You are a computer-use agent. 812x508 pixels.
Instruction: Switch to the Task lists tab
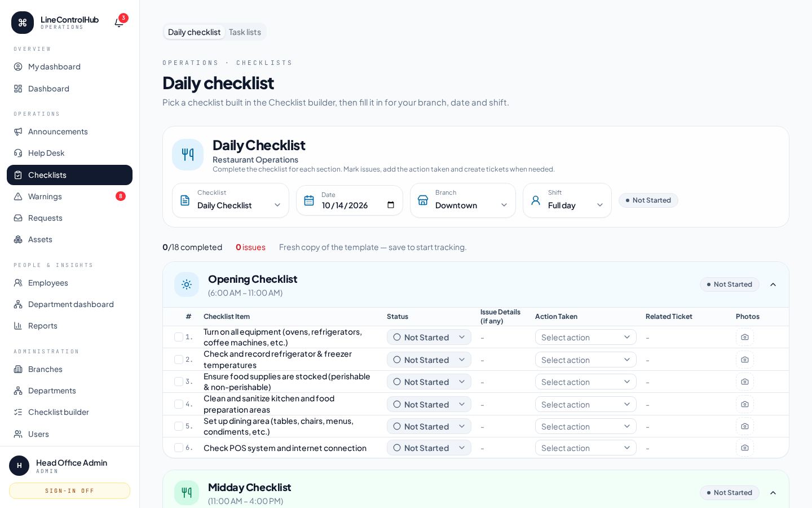(245, 32)
